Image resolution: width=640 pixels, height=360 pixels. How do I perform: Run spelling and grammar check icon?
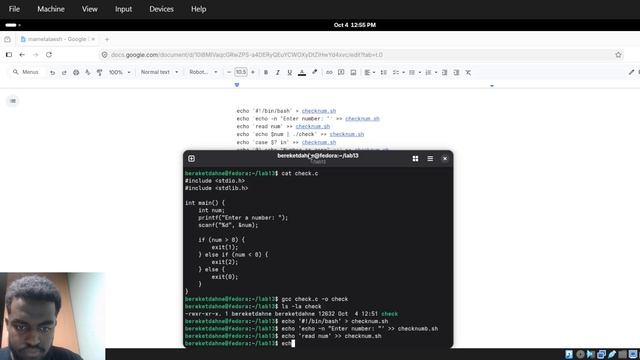88,72
